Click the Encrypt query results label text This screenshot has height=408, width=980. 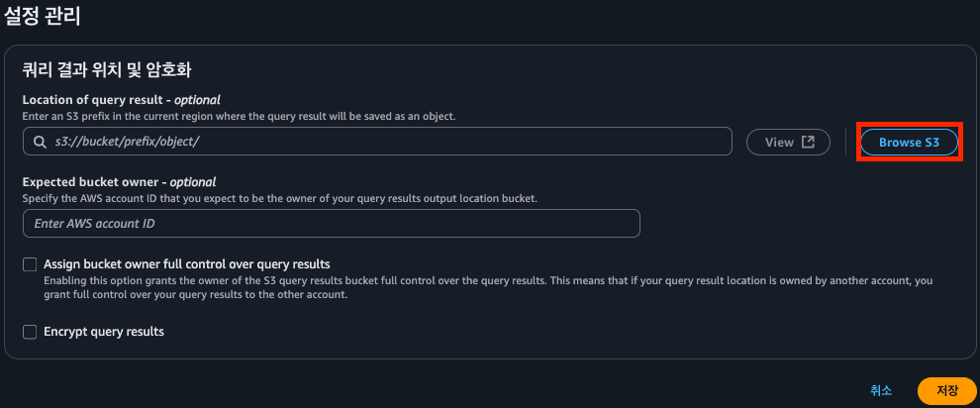coord(104,332)
